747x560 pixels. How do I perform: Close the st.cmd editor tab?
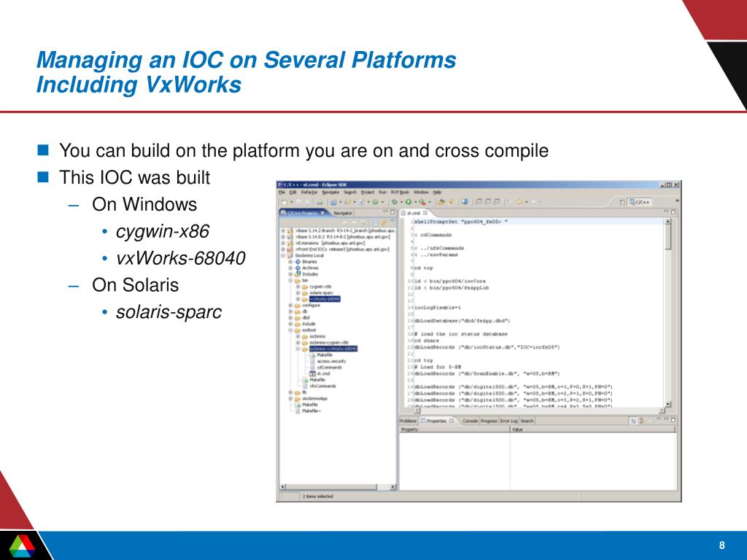point(425,213)
